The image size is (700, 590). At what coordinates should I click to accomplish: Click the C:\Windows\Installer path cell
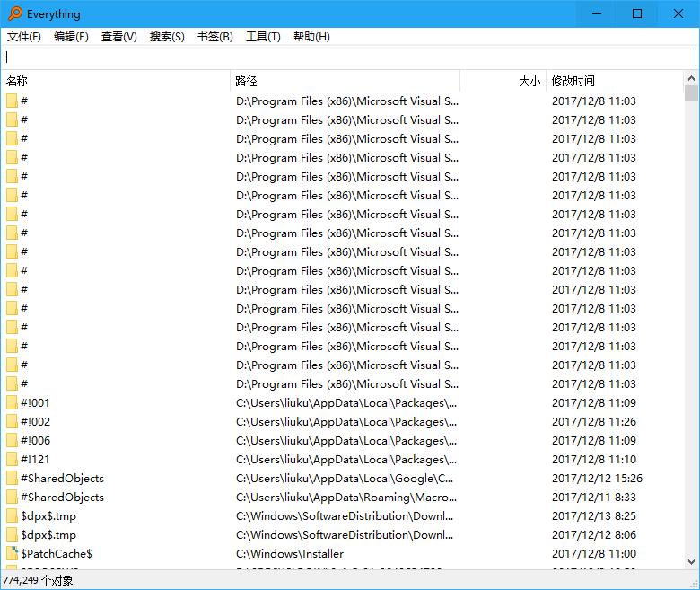point(290,554)
